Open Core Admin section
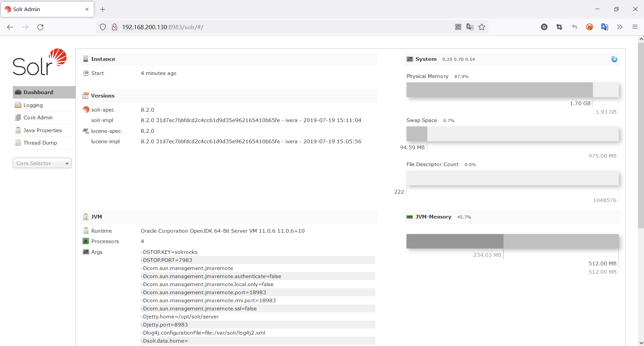Image resolution: width=644 pixels, height=346 pixels. pyautogui.click(x=44, y=117)
